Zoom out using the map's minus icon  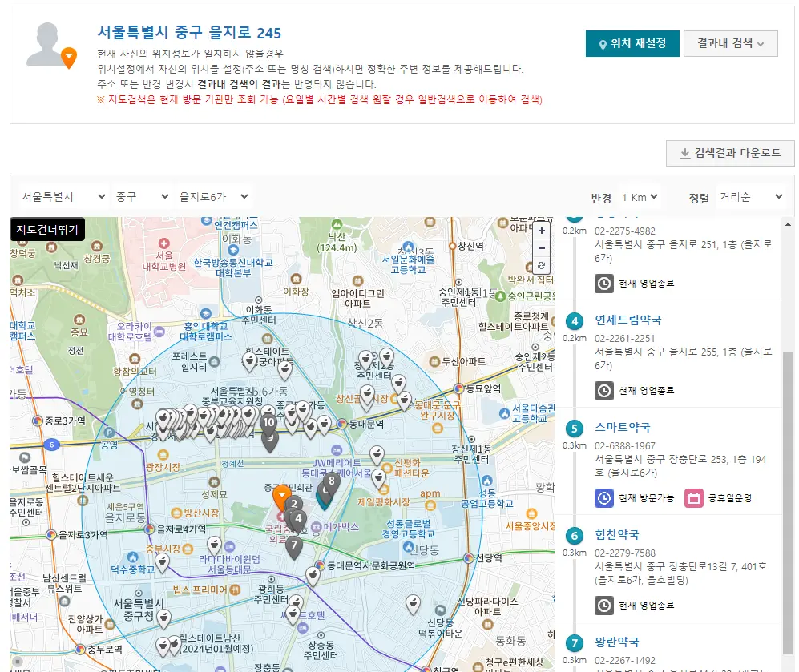point(542,249)
